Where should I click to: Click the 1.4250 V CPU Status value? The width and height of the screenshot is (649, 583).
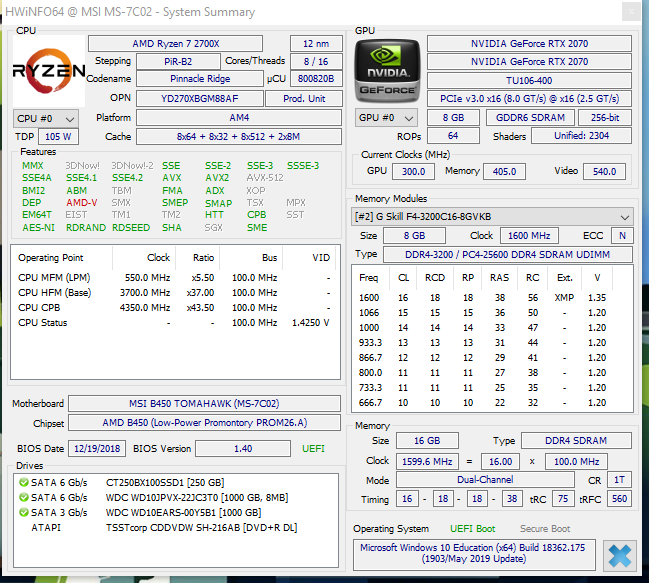[x=310, y=323]
